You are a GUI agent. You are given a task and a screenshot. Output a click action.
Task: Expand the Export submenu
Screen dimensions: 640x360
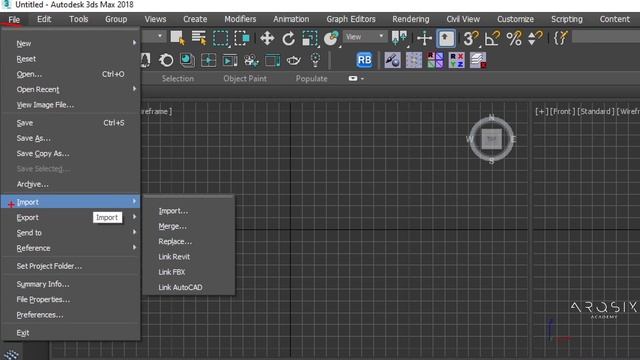pos(134,217)
